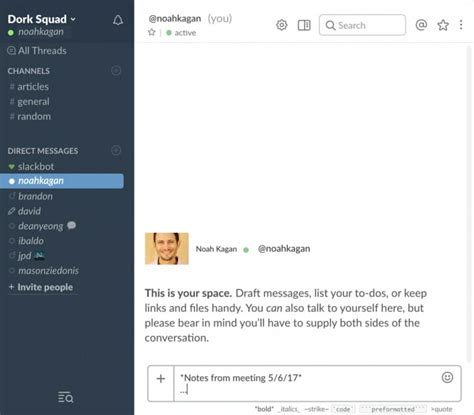Open more options vertical dots menu
The height and width of the screenshot is (415, 474).
(x=461, y=25)
